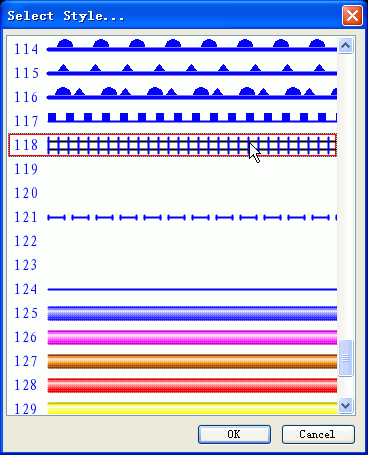Screen dimensions: 368x455
Task: Pick the magenta gradient style 126
Action: pos(172,337)
